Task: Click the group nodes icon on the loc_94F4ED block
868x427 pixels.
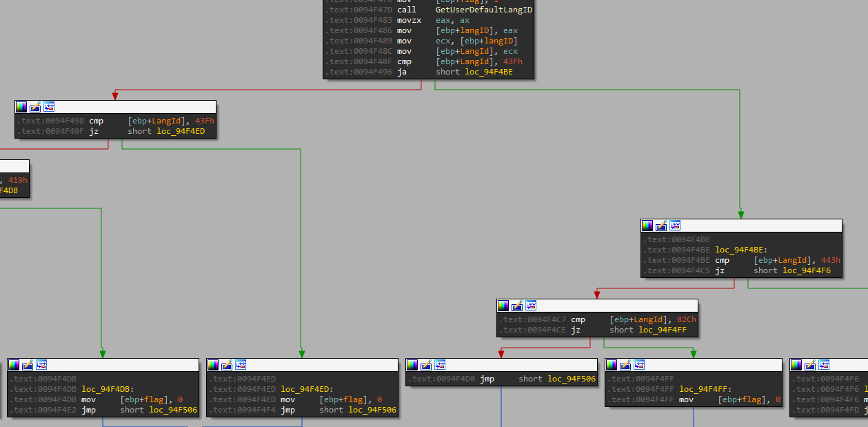Action: pos(241,365)
